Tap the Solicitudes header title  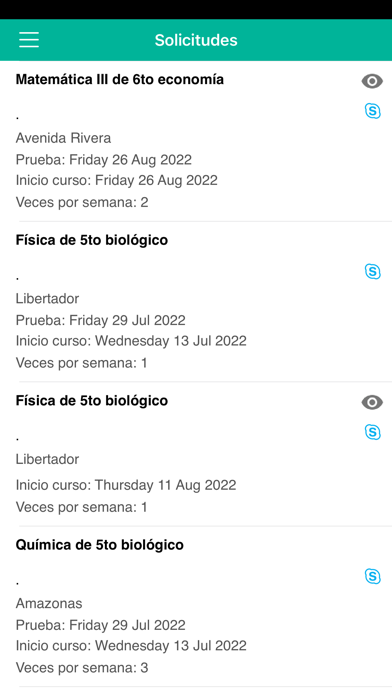196,40
